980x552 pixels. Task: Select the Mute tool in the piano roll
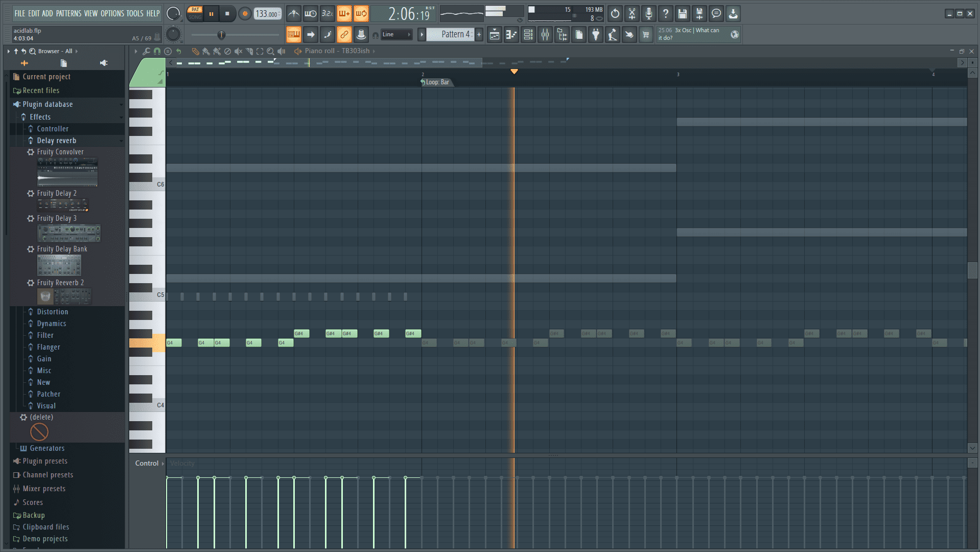(x=238, y=51)
